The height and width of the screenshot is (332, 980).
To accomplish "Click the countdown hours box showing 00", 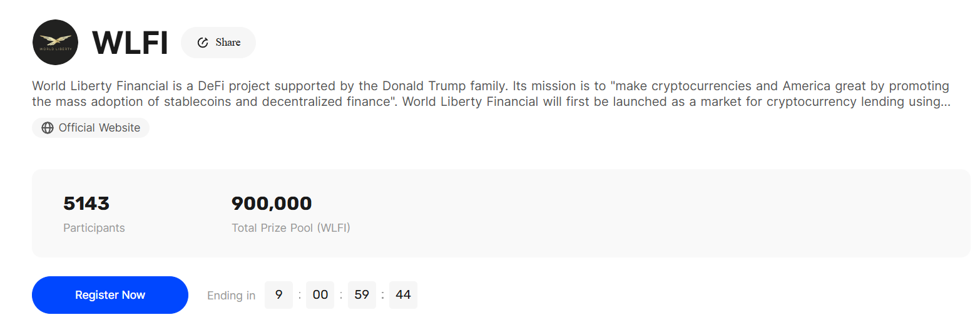I will click(x=320, y=295).
